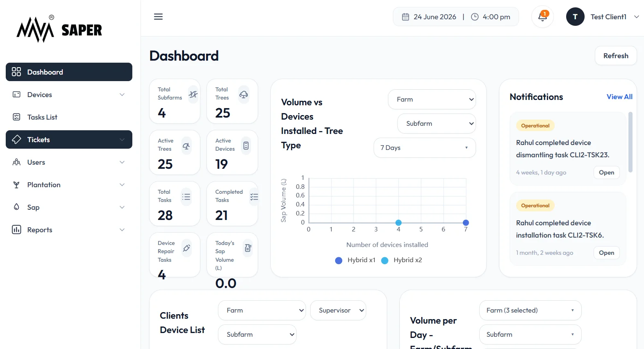Image resolution: width=644 pixels, height=349 pixels.
Task: Open the hamburger menu icon
Action: [158, 17]
